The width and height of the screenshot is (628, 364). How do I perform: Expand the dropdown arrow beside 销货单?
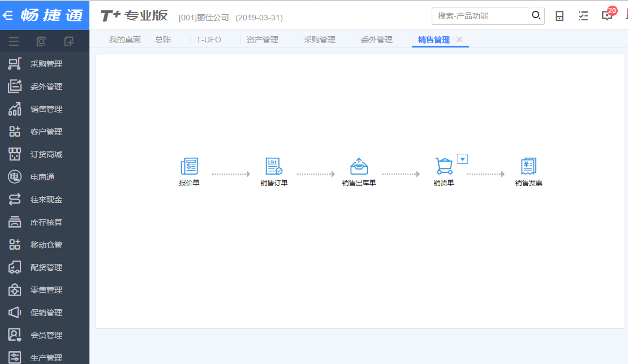[463, 159]
